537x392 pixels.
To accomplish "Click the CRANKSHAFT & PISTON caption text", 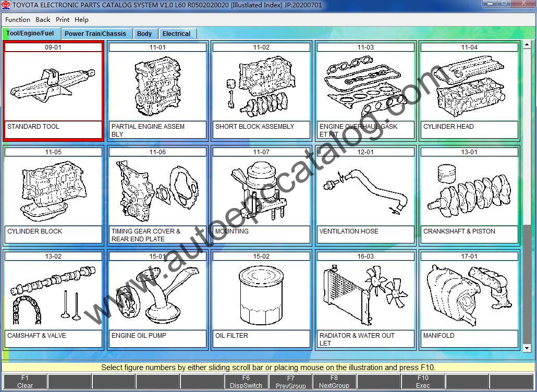I will 459,231.
